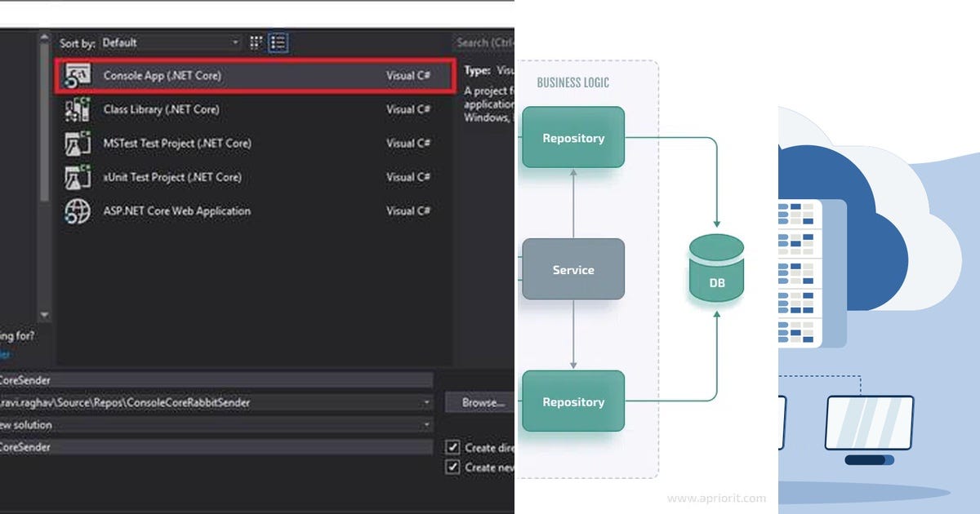Expand the new solution dropdown

[x=426, y=424]
